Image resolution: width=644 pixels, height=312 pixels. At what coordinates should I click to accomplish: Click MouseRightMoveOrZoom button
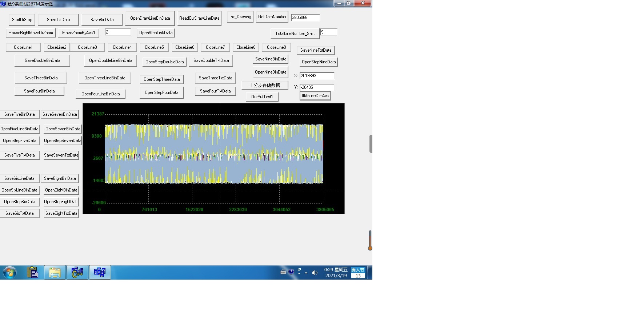(31, 33)
